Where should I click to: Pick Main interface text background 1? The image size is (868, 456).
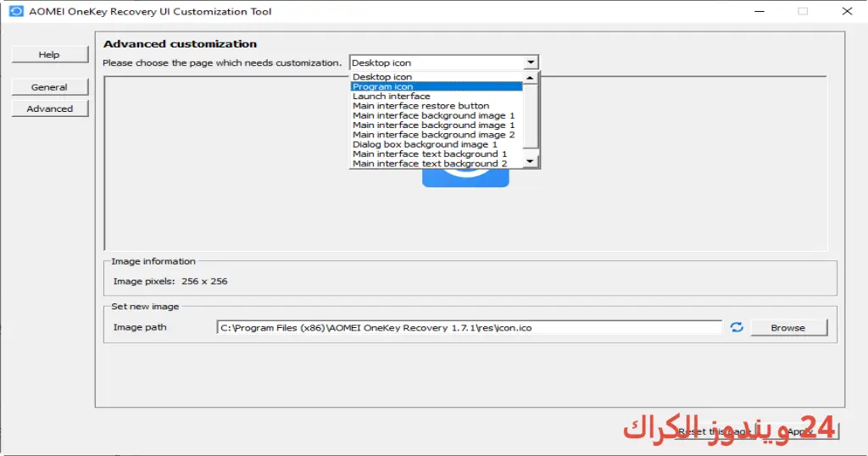click(437, 154)
